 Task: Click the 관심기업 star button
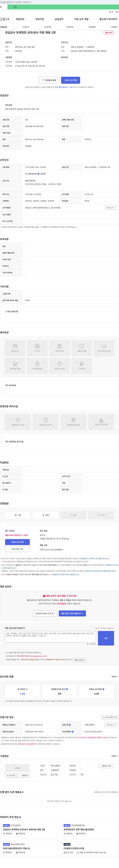click(x=11, y=775)
